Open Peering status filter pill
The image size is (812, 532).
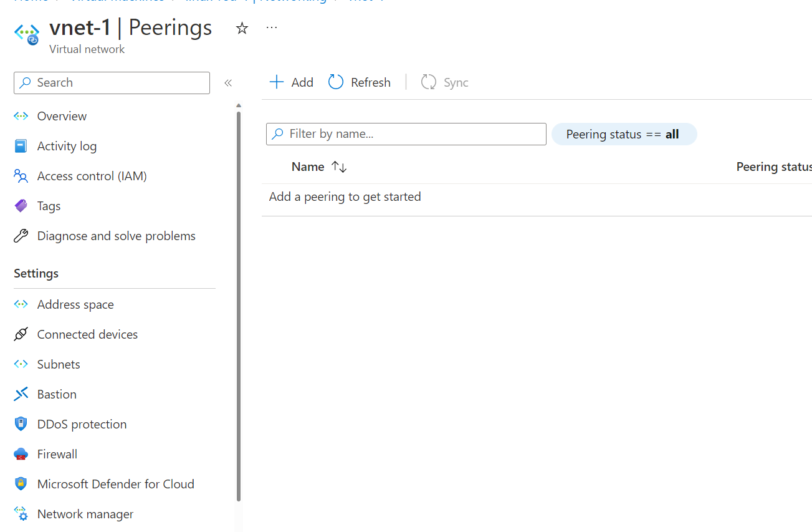(623, 134)
